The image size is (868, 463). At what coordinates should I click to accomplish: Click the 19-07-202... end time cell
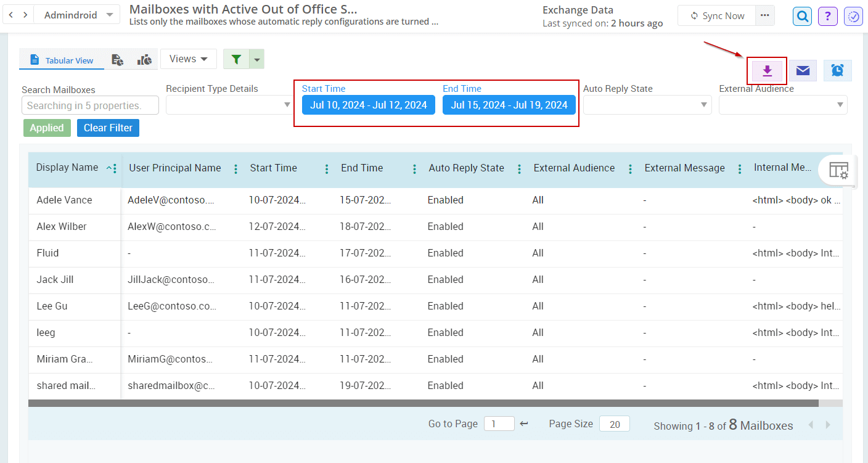[366, 385]
